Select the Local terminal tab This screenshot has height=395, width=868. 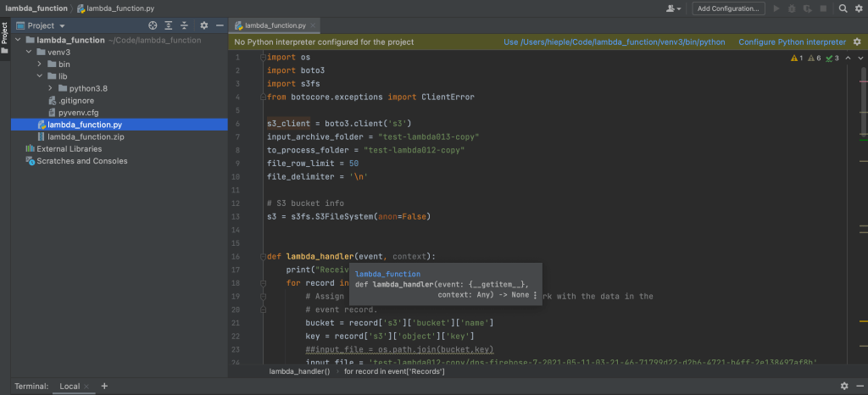[x=70, y=387]
